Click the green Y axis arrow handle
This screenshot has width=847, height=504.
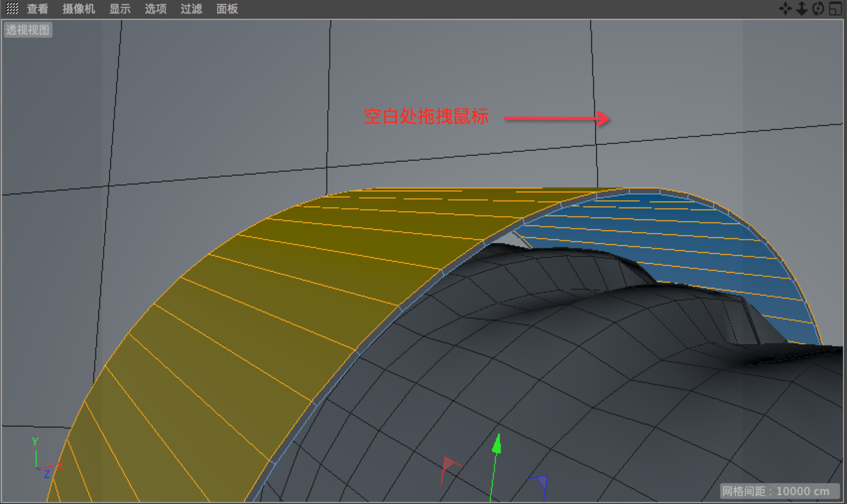pos(497,444)
